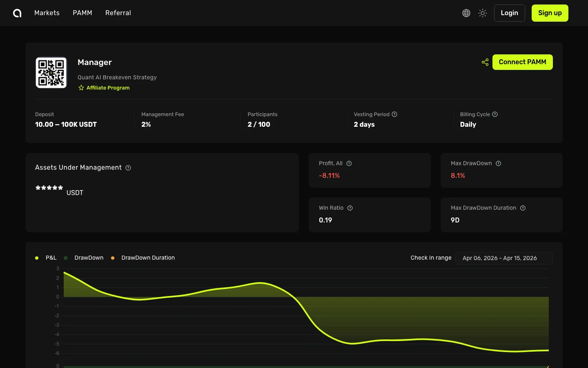Open the Check in range date picker
The height and width of the screenshot is (368, 588).
[x=503, y=258]
